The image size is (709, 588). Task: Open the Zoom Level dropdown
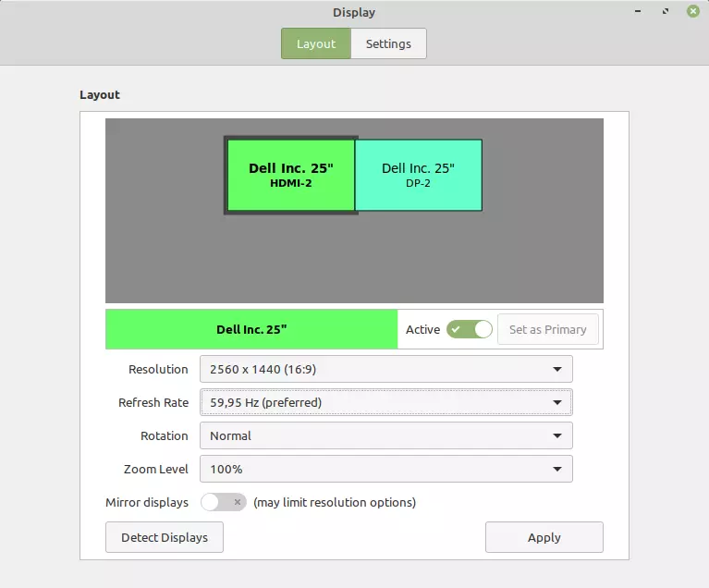(x=386, y=469)
